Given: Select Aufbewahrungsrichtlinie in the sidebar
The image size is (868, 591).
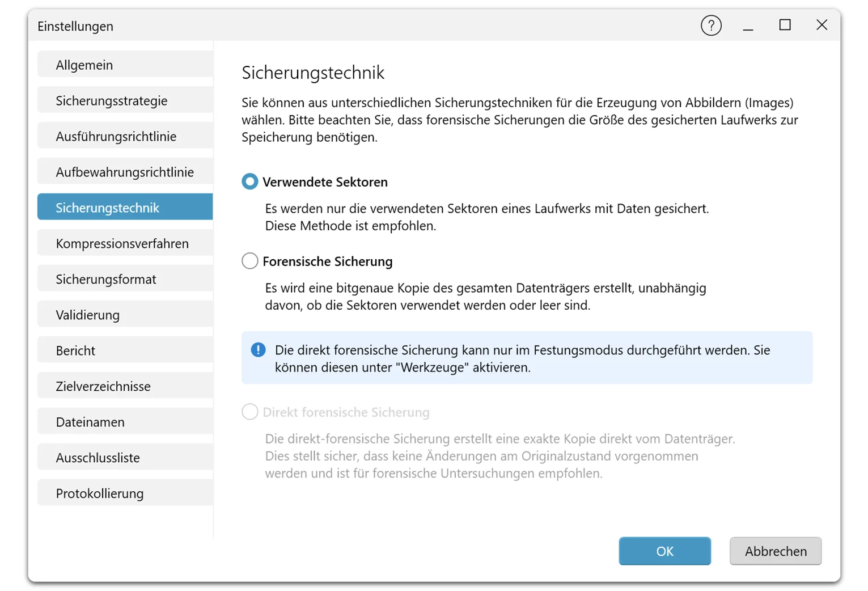Looking at the screenshot, I should (x=125, y=171).
